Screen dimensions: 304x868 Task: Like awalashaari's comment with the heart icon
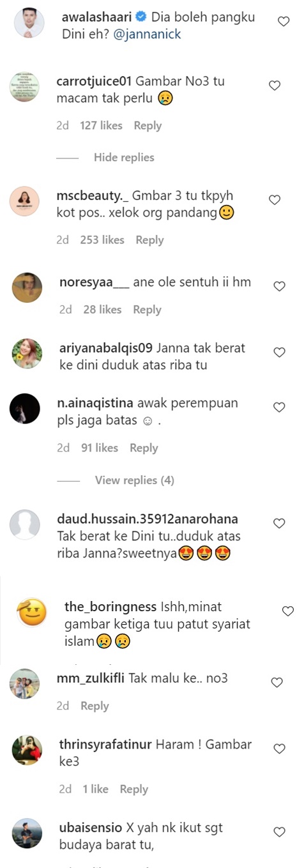tap(284, 22)
